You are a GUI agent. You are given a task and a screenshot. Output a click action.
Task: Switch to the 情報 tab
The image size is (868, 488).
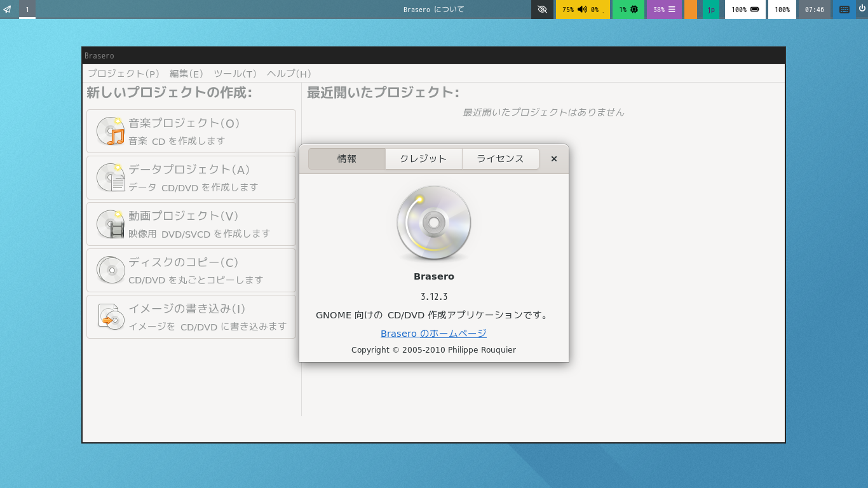pos(347,159)
